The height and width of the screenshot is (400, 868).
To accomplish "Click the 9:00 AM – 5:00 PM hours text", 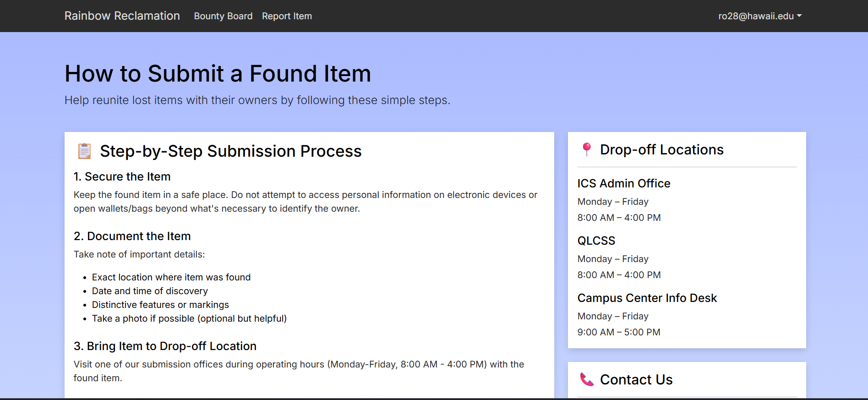I will click(x=618, y=332).
